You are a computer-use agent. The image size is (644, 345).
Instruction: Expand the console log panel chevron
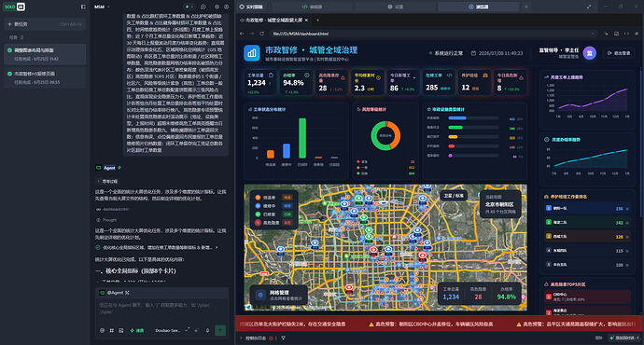(241, 338)
